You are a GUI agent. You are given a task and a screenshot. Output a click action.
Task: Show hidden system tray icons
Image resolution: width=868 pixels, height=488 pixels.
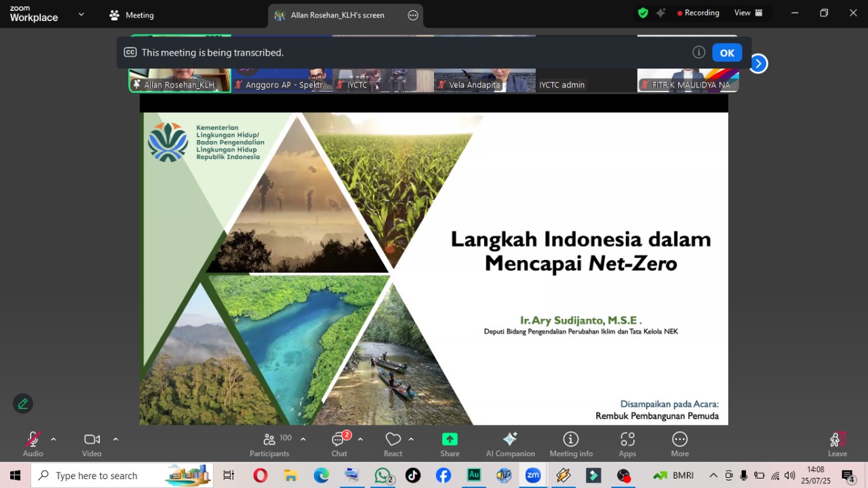pos(713,476)
